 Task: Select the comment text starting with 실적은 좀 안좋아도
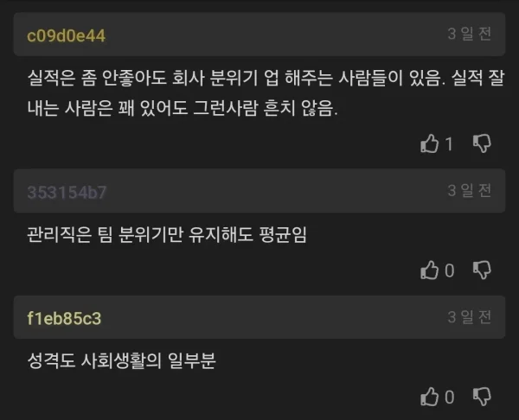click(266, 92)
